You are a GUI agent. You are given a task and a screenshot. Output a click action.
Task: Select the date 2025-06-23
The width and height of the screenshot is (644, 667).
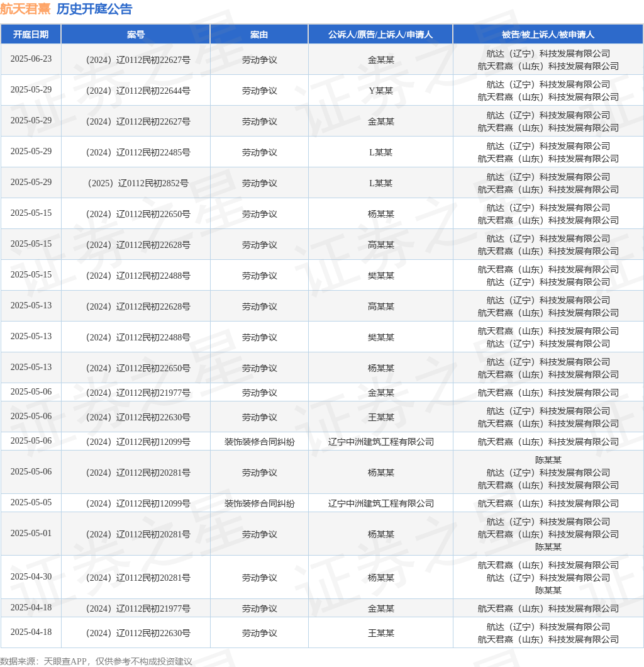pos(31,59)
